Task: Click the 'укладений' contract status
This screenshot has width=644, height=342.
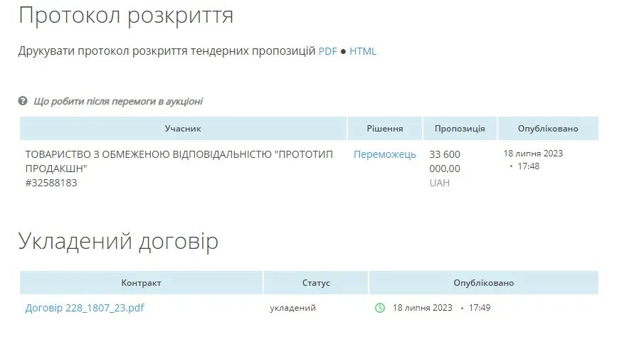Action: [x=292, y=308]
